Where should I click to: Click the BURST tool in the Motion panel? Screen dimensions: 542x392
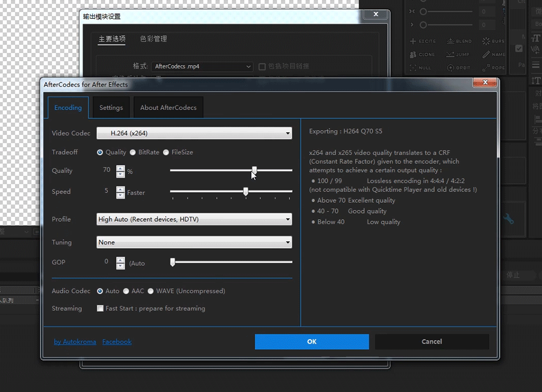point(493,41)
